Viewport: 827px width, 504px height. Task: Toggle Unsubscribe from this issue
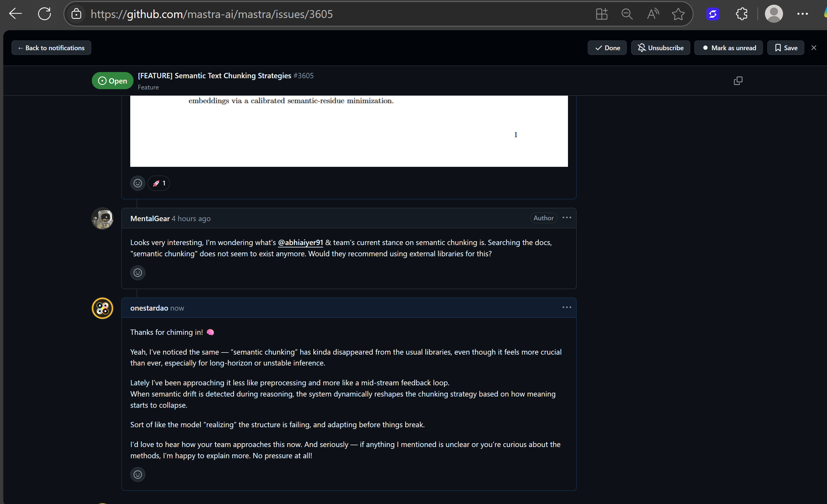pos(660,48)
